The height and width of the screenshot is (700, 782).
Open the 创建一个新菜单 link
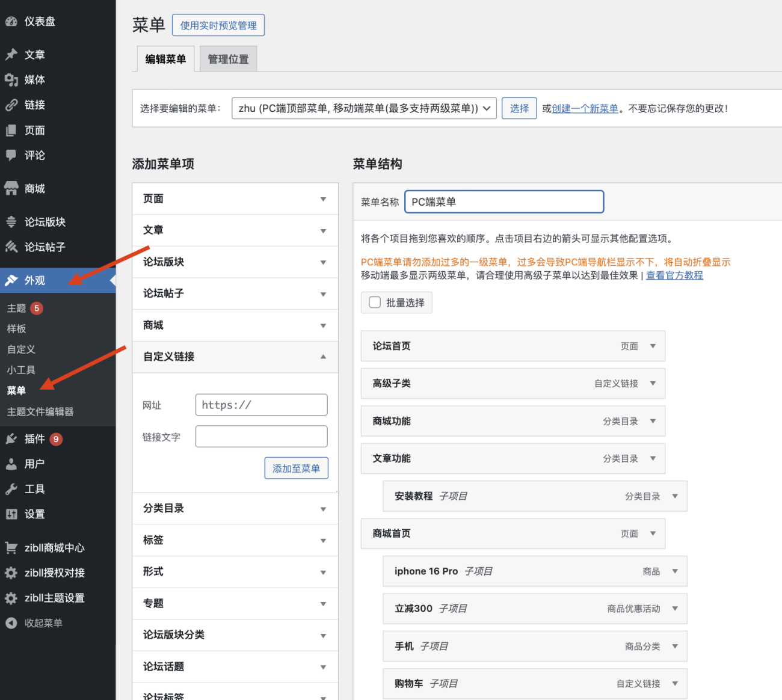pos(583,108)
